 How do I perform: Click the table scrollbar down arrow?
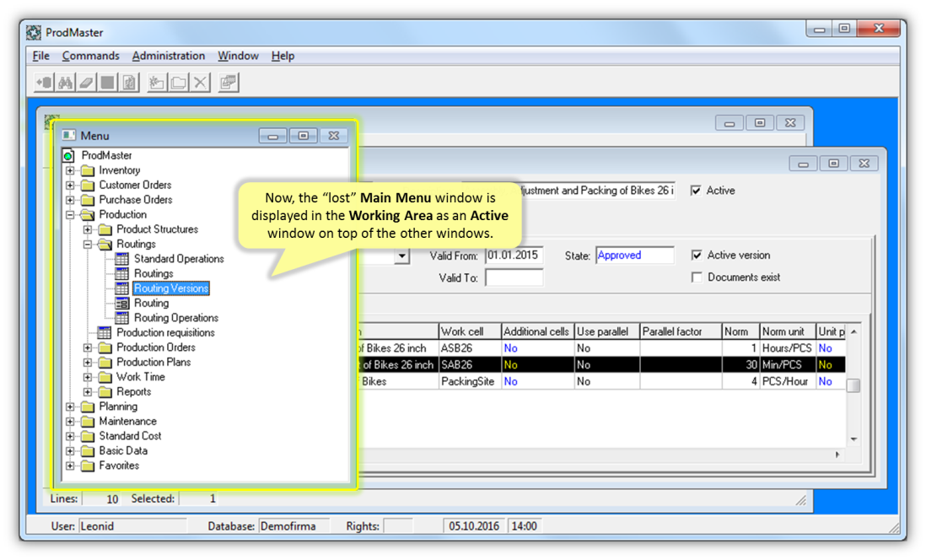point(853,439)
